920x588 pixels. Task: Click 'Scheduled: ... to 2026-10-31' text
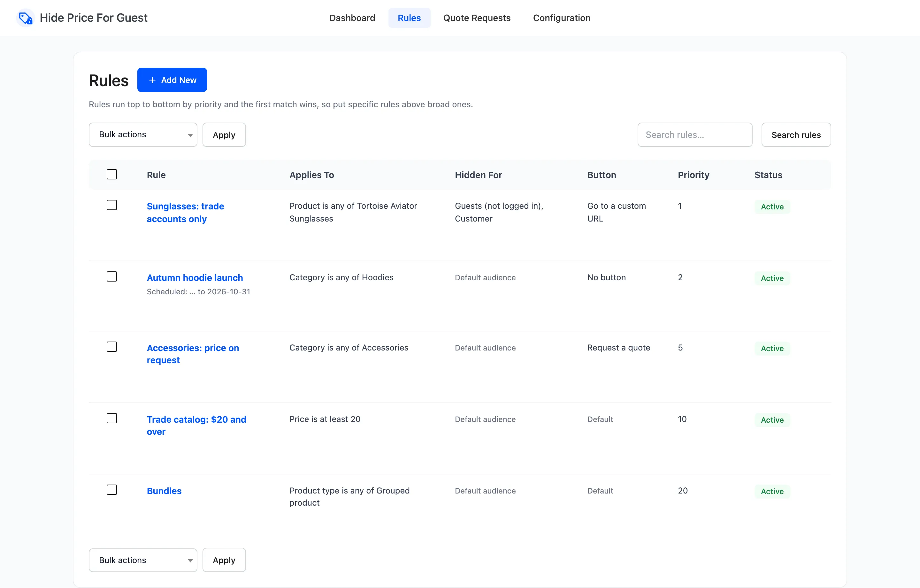(198, 292)
